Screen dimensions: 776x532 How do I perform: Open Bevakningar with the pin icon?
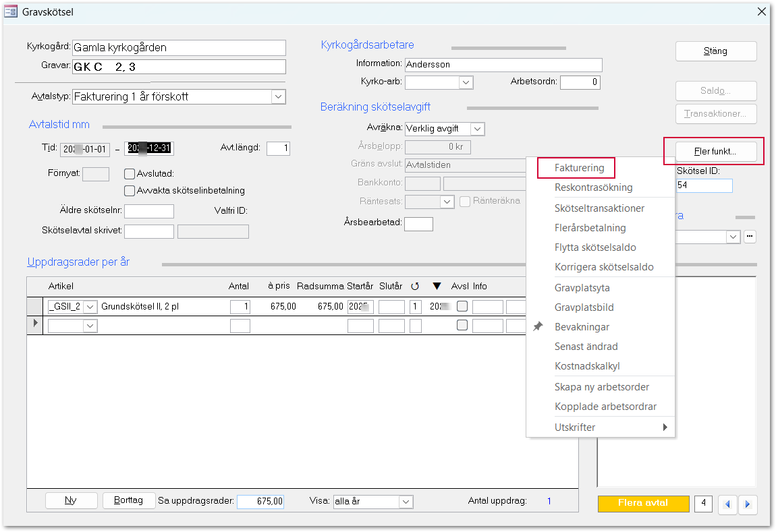(x=582, y=327)
